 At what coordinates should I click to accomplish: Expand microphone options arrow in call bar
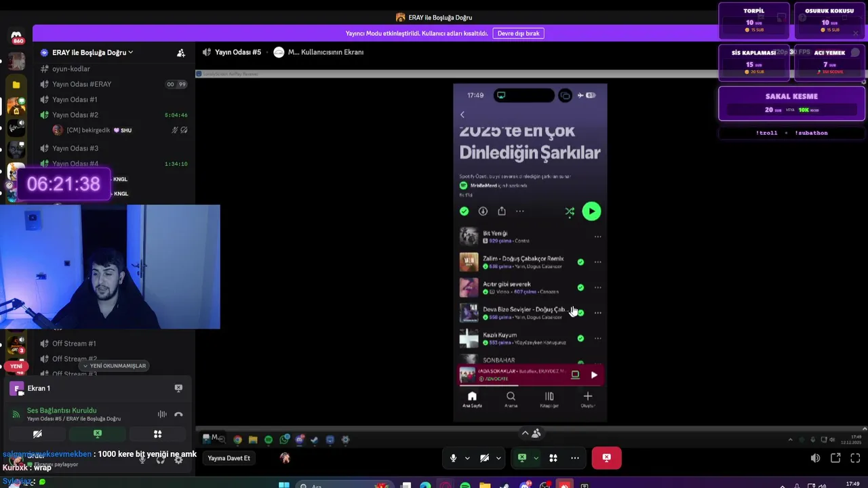coord(467,458)
